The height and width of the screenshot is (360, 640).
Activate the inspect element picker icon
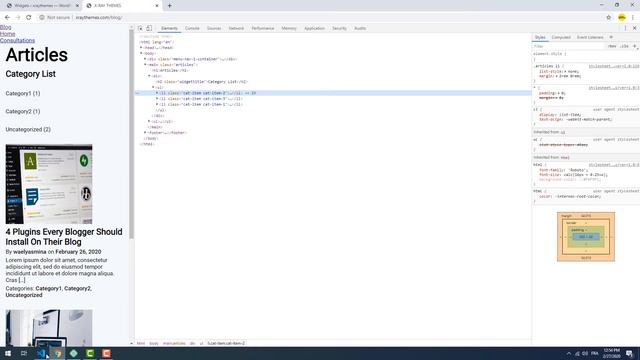coord(140,28)
